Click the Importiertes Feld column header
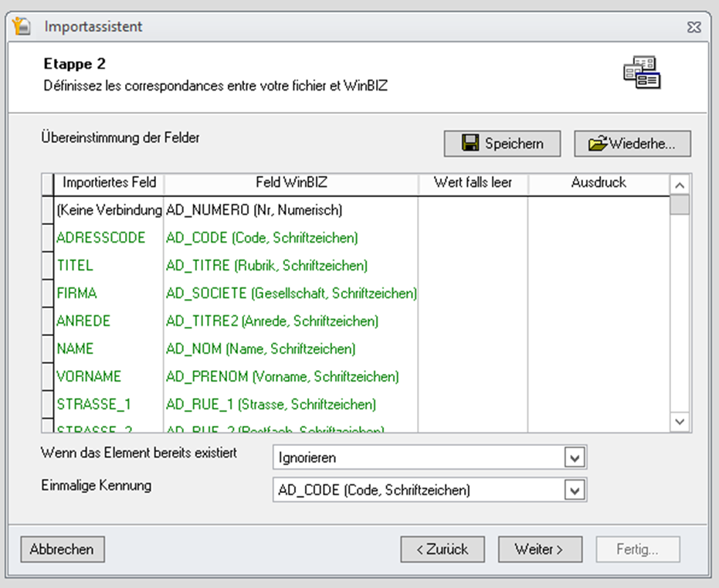The image size is (719, 588). click(109, 183)
